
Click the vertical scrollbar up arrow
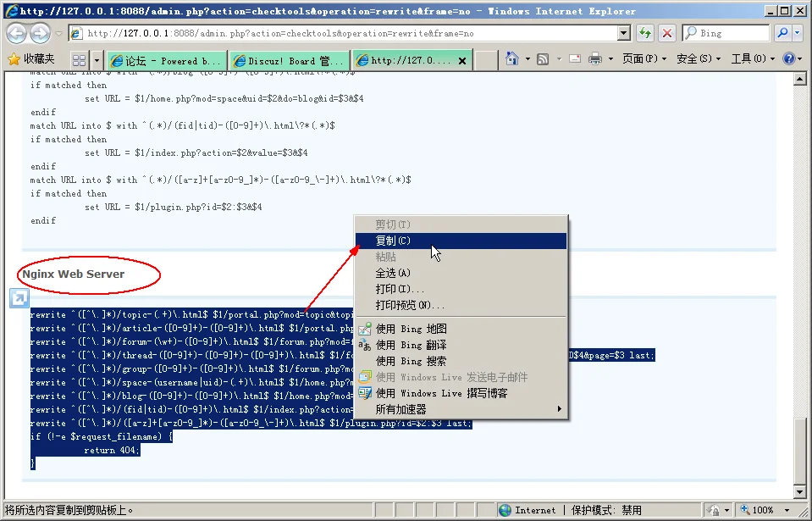pos(799,80)
